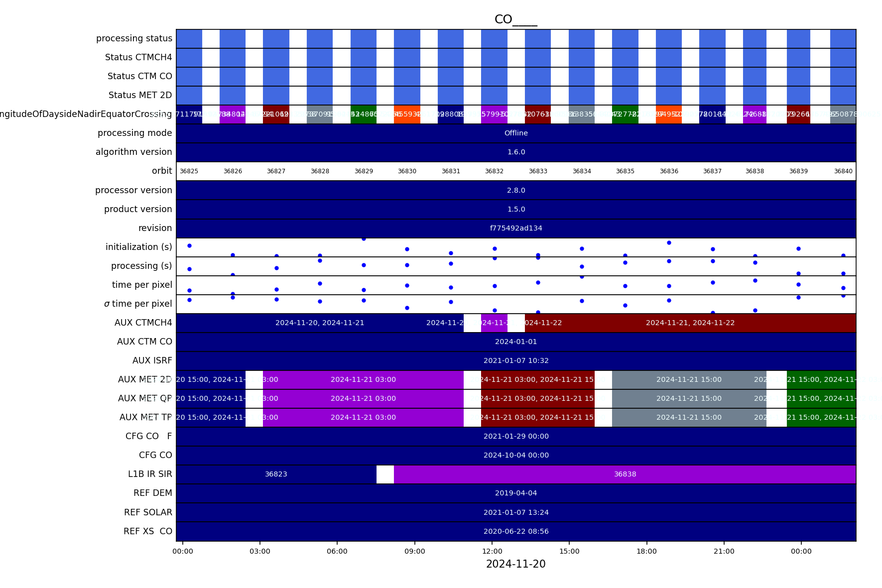Click the 2.8.0 processor version value

[515, 191]
